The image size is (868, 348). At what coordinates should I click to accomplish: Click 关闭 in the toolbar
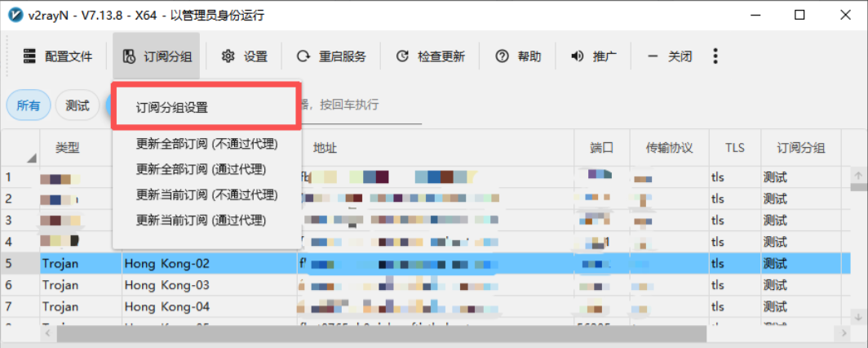(x=669, y=56)
